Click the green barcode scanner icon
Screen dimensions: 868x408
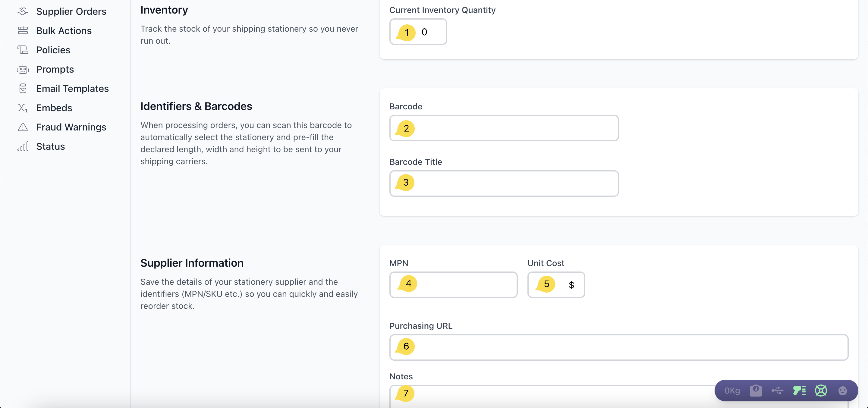799,391
